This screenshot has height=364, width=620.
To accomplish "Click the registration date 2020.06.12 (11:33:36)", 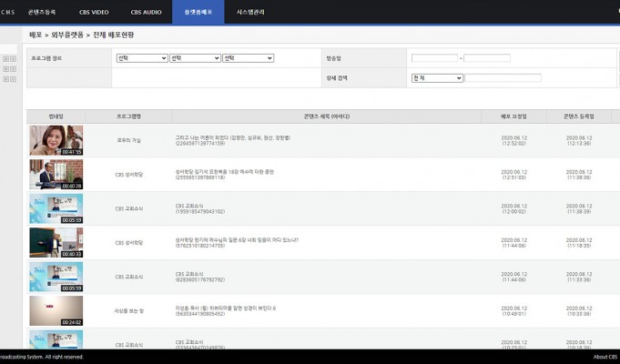I will point(579,277).
